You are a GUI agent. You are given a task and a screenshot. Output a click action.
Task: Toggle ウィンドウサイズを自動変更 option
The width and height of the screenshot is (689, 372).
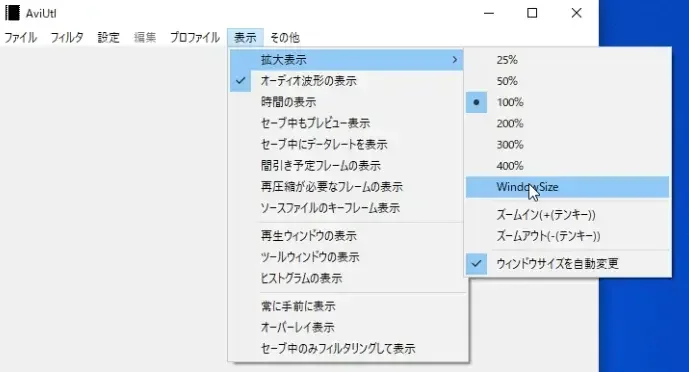click(x=567, y=264)
